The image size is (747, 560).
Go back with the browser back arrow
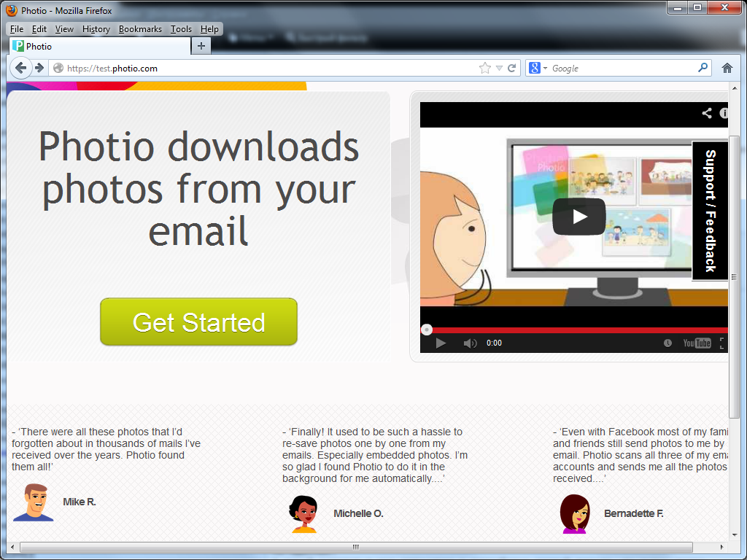point(20,68)
